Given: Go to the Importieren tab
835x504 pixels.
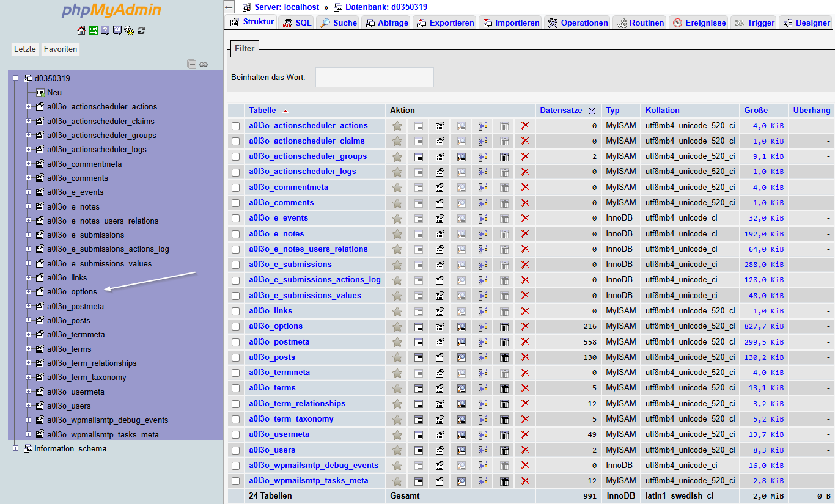Looking at the screenshot, I should tap(511, 23).
